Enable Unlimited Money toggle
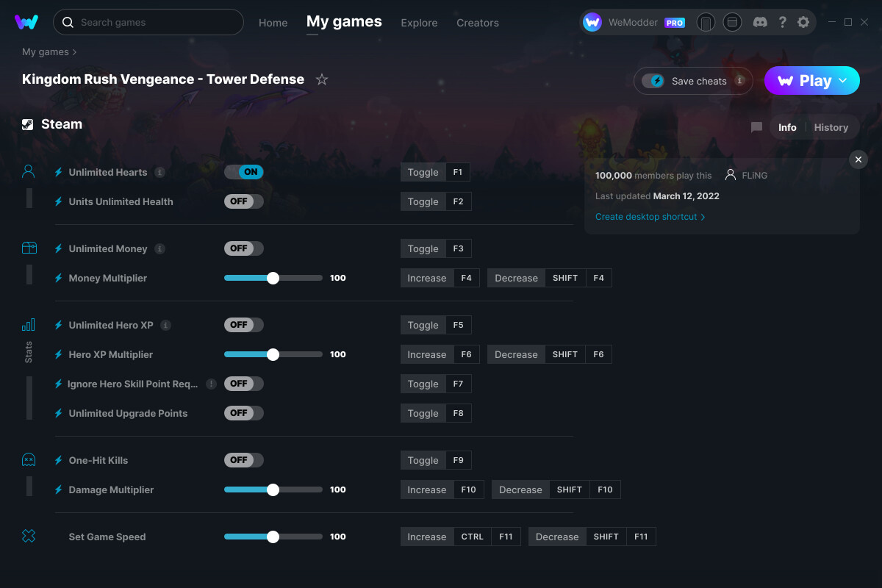This screenshot has width=882, height=588. pos(244,248)
